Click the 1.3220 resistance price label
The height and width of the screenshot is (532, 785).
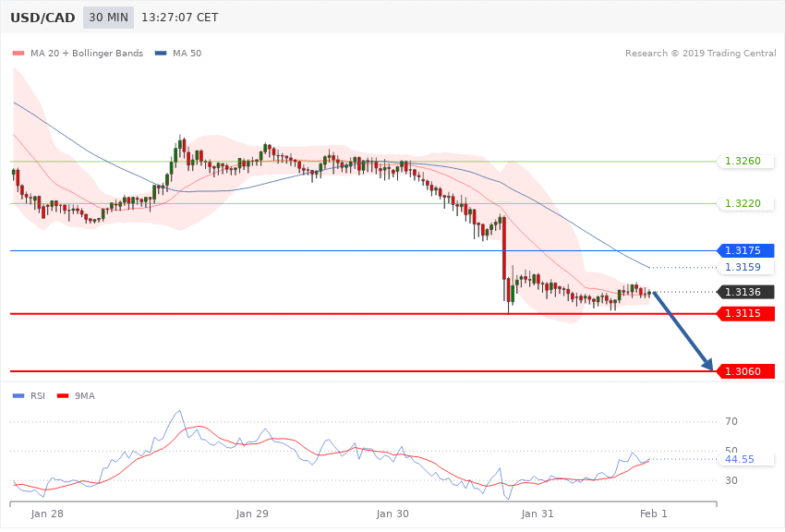click(746, 204)
